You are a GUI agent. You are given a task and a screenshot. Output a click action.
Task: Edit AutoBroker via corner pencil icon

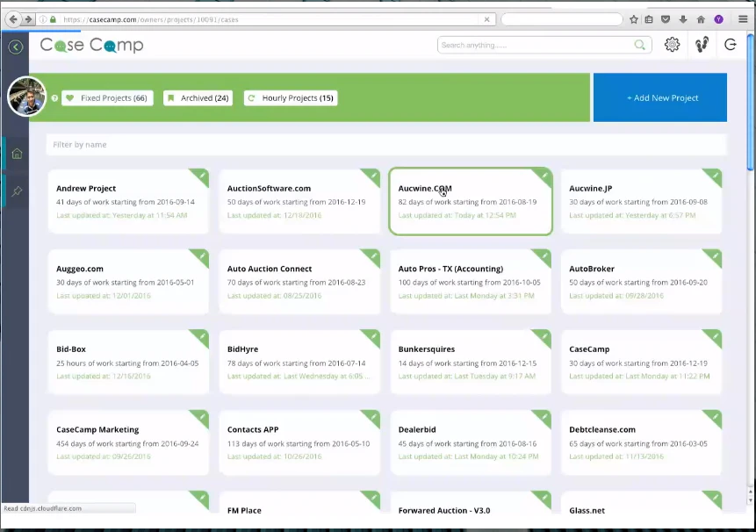coord(716,255)
